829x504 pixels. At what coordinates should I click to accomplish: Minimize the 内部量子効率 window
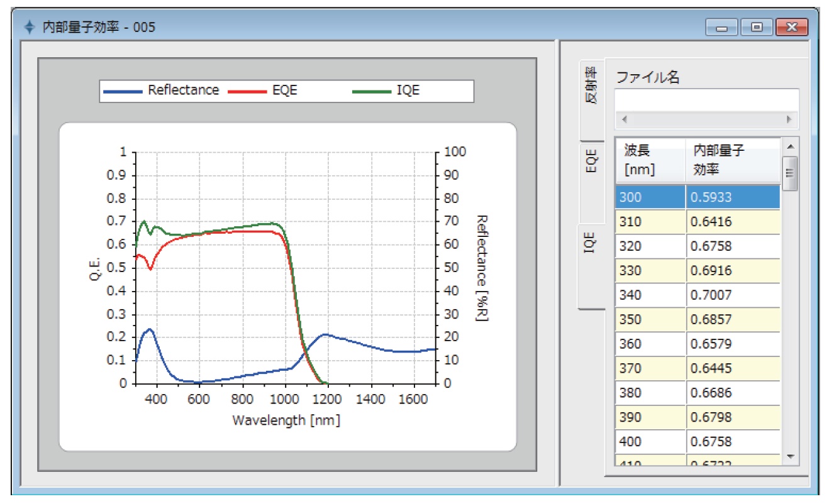721,28
